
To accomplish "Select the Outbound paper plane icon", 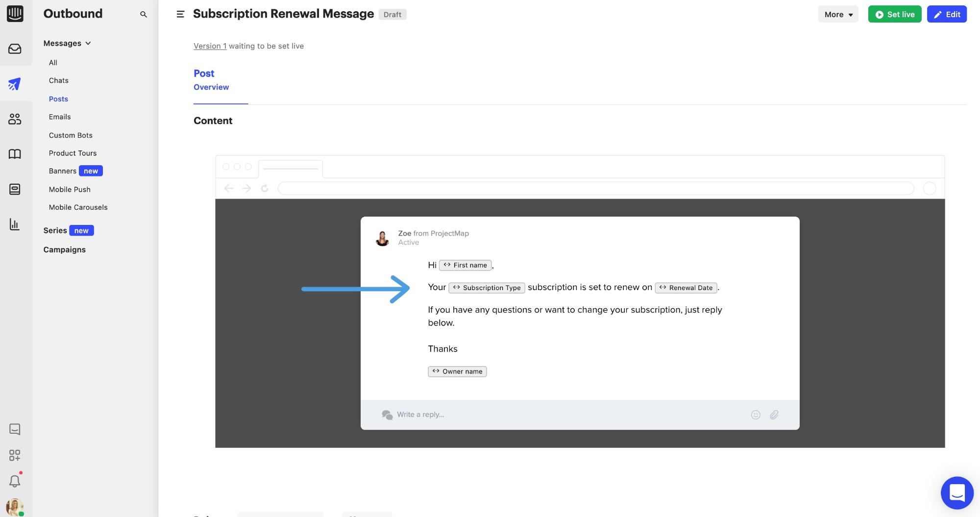I will tap(15, 84).
